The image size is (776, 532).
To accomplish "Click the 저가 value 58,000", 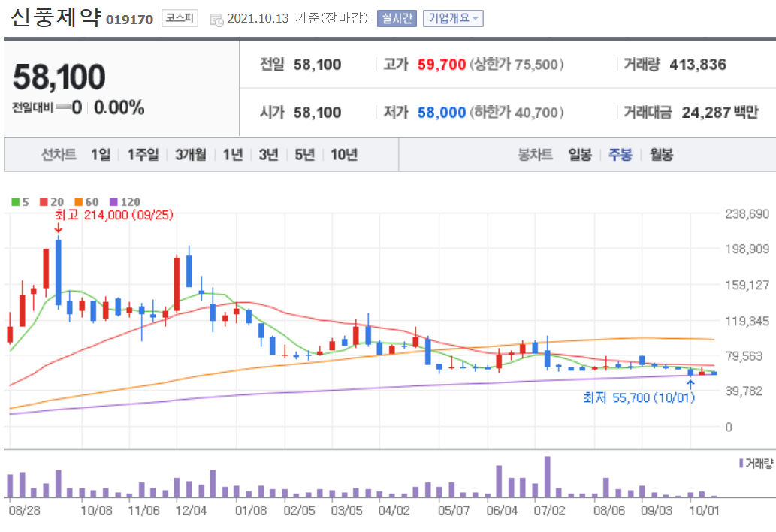I will coord(442,113).
